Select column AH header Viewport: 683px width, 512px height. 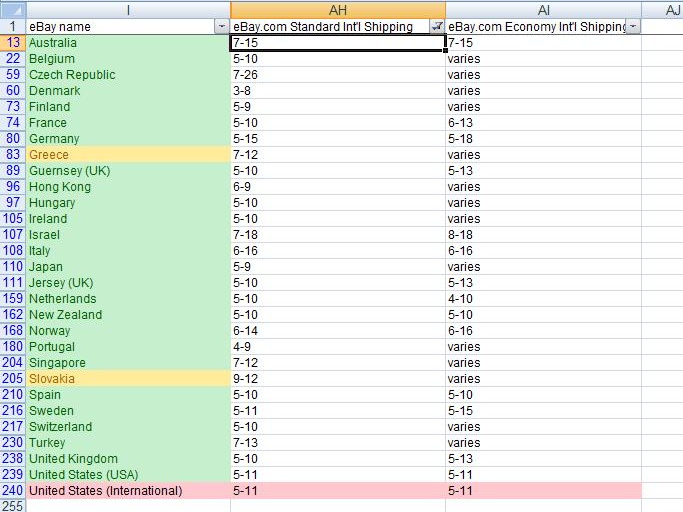pos(338,9)
